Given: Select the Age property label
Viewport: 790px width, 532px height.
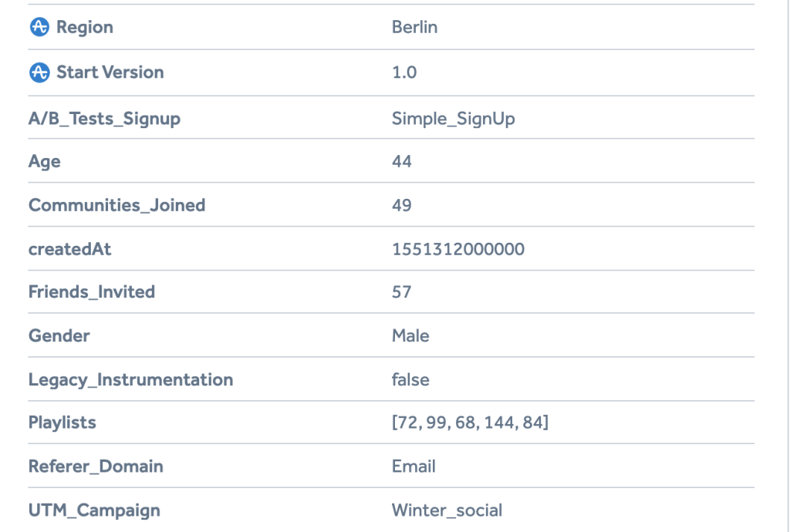Looking at the screenshot, I should pyautogui.click(x=44, y=162).
